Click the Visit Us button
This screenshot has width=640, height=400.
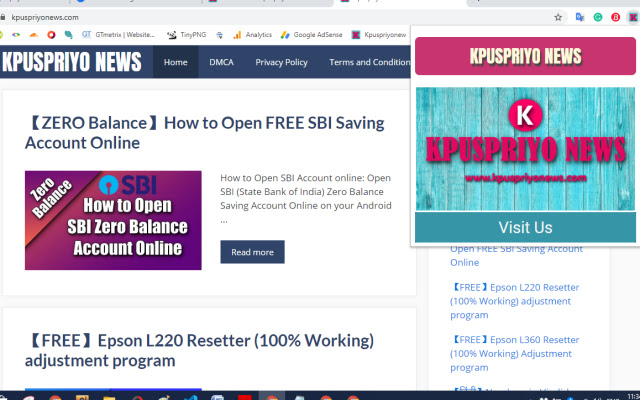tap(525, 227)
